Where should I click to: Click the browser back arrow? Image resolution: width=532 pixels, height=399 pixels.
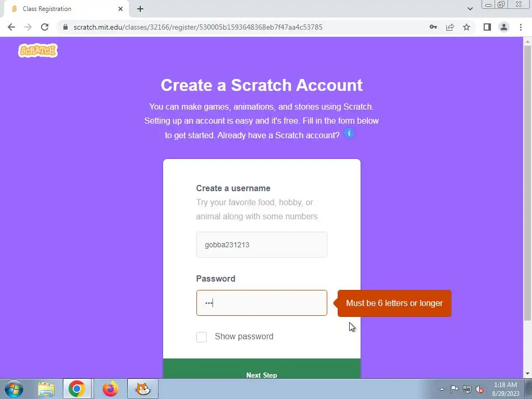[x=11, y=27]
